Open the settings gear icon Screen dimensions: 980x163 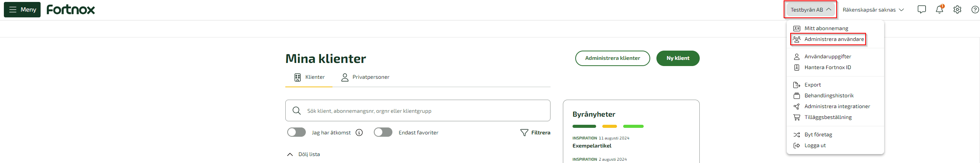coord(957,10)
